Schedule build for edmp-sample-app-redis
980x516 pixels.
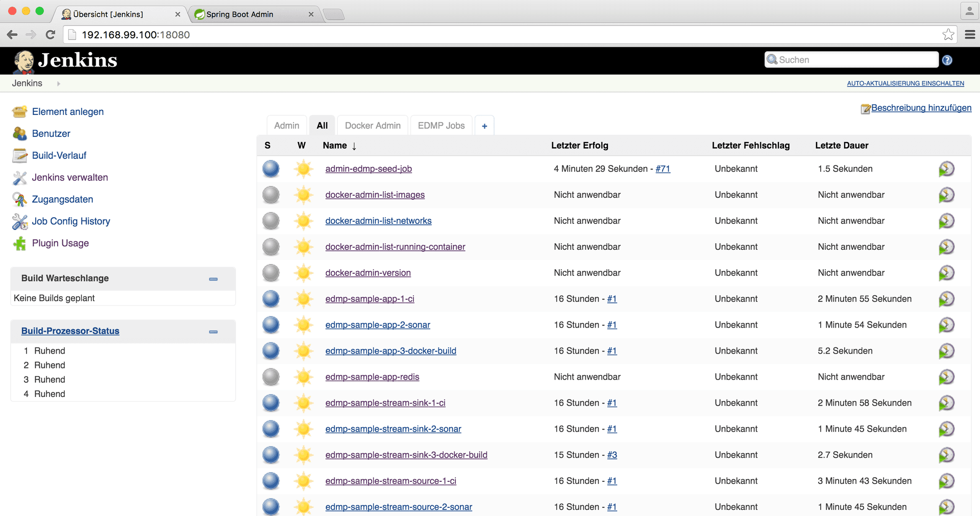pos(946,377)
